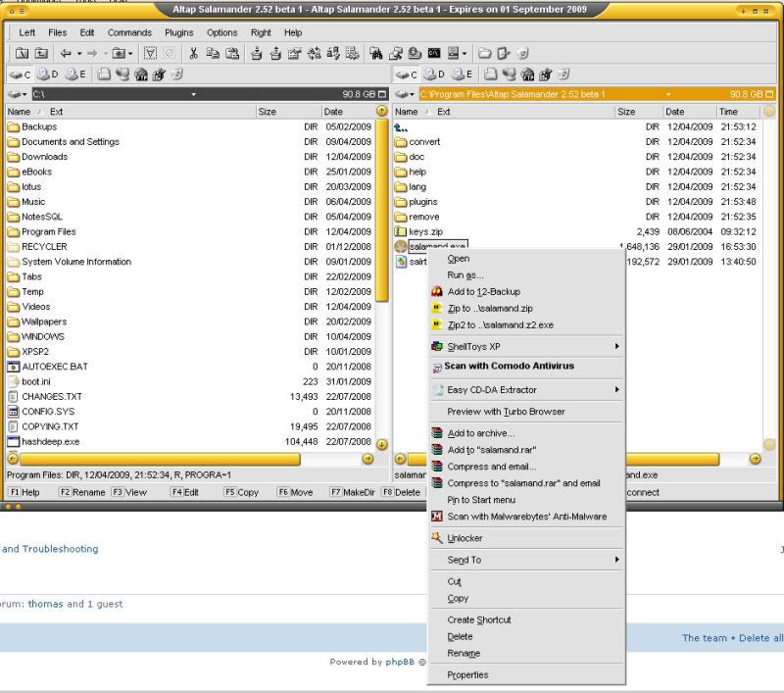The width and height of the screenshot is (784, 693).
Task: Click the Pack archive toolbar icon
Action: 257,53
